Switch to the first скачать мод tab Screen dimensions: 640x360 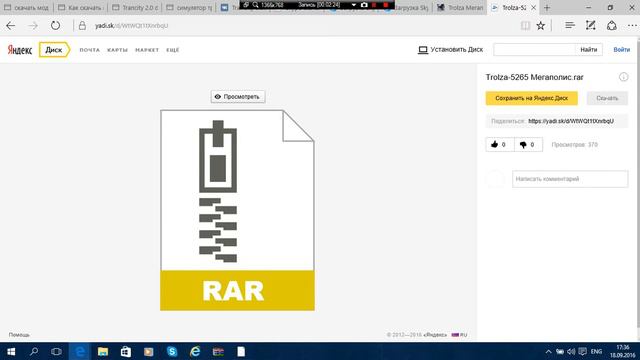pyautogui.click(x=27, y=7)
